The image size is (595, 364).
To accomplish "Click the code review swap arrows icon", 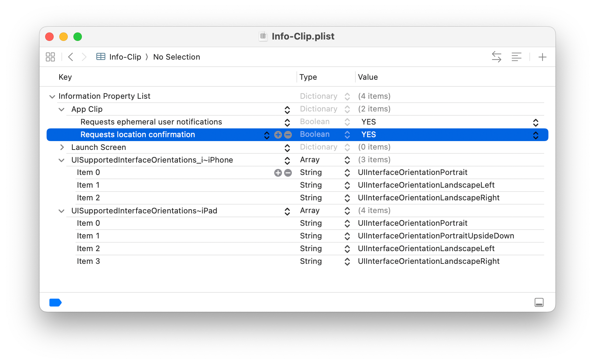I will 497,57.
